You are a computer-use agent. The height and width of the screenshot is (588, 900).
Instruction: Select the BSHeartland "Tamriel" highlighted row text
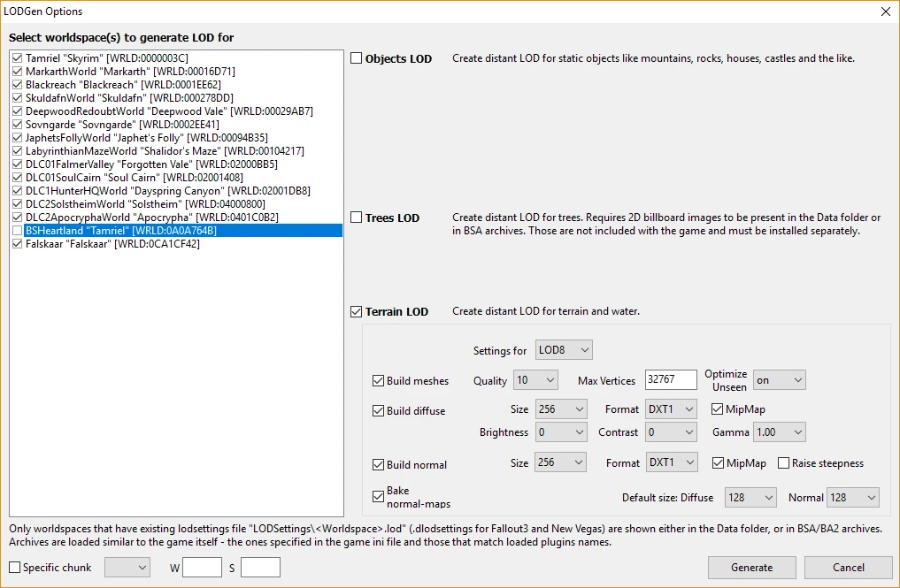[x=121, y=230]
